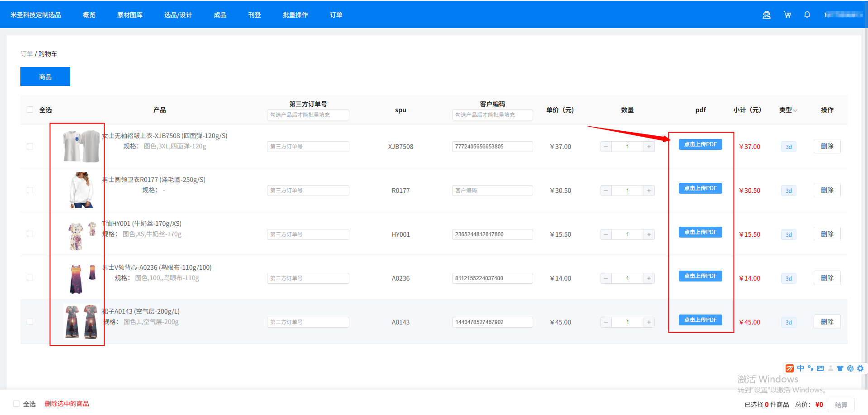The height and width of the screenshot is (415, 868).
Task: Open the 素材图库 menu item
Action: (129, 15)
